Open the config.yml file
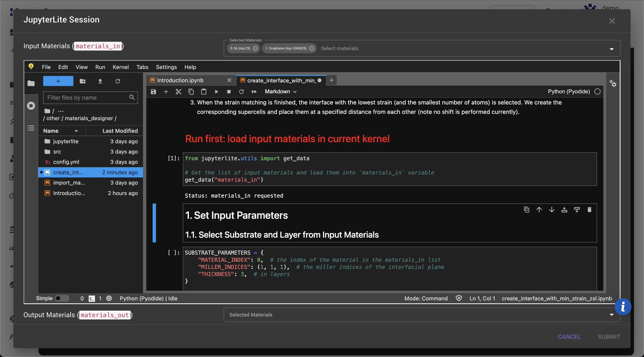This screenshot has height=357, width=644. click(x=66, y=162)
